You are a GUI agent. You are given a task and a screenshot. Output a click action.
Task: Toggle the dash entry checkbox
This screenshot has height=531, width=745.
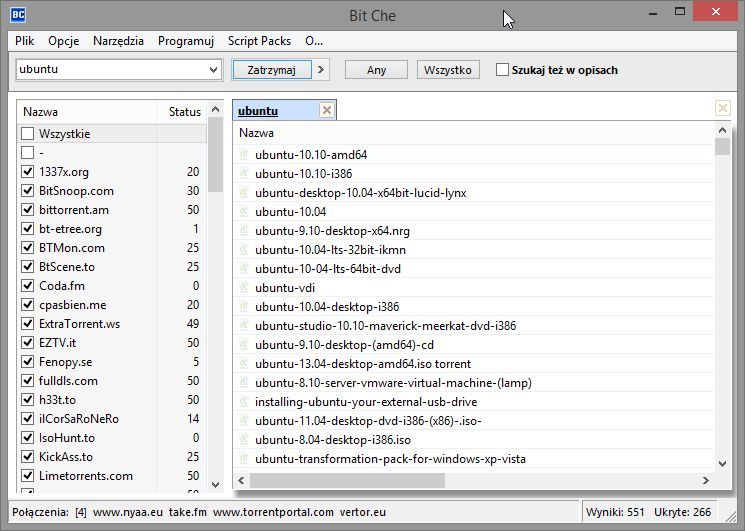pyautogui.click(x=28, y=152)
